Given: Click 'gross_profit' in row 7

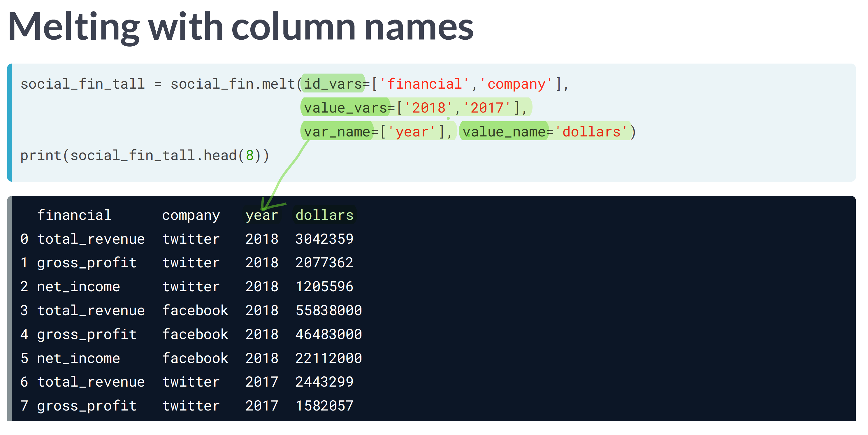Looking at the screenshot, I should coord(87,406).
